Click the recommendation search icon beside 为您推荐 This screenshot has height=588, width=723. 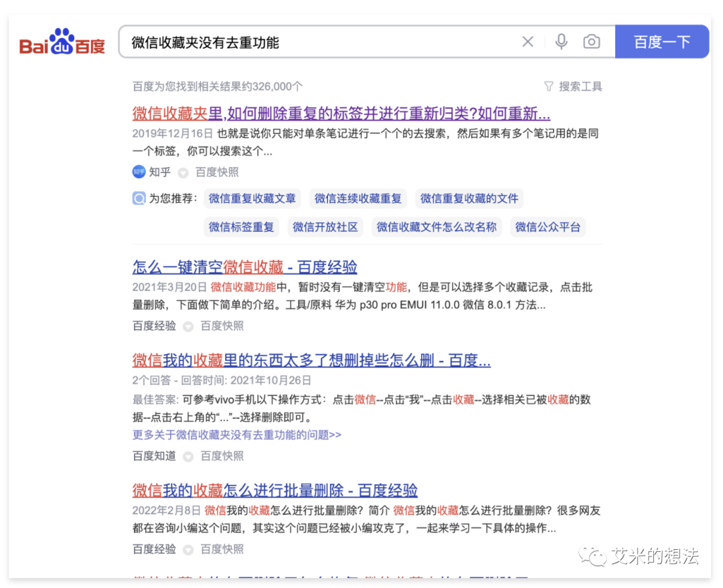tap(139, 198)
